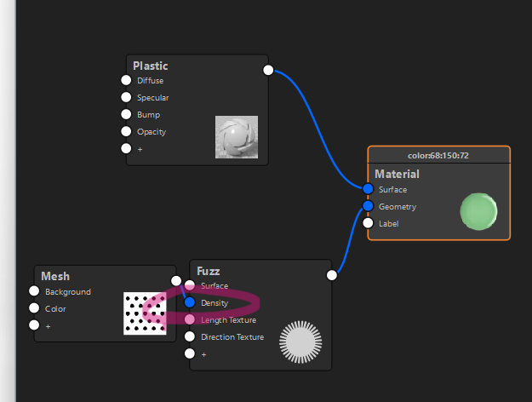The image size is (532, 402).
Task: Click the Plastic node output socket
Action: click(x=268, y=70)
